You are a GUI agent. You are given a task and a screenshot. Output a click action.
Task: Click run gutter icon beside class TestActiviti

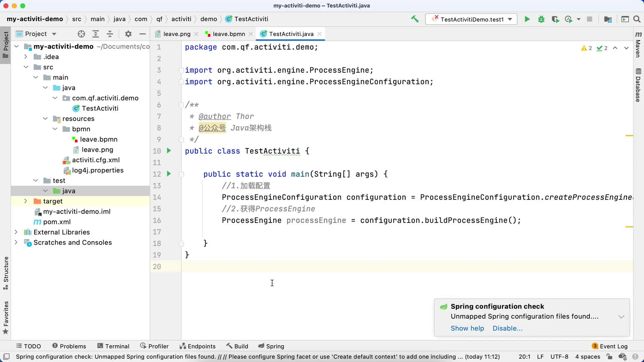(x=169, y=151)
